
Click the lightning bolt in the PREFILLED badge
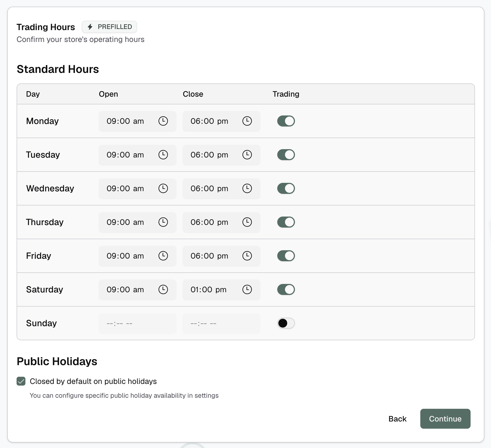90,27
